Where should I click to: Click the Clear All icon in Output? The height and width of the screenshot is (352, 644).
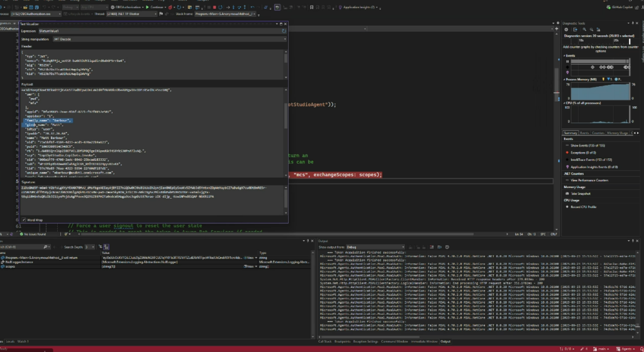tap(431, 247)
